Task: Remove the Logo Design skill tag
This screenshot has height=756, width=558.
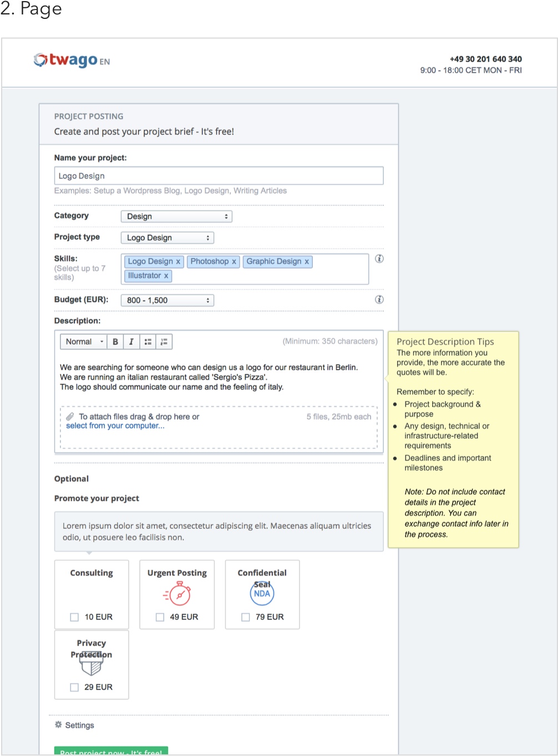Action: tap(178, 261)
